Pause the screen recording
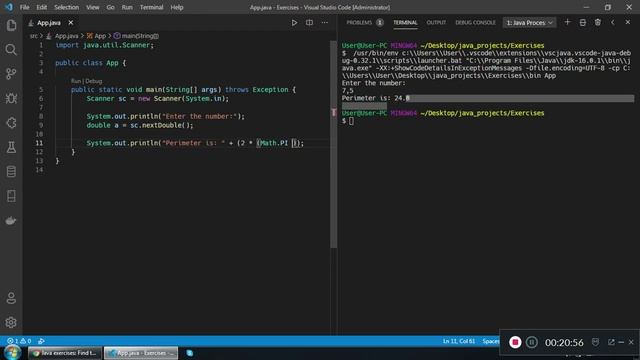Viewport: 640px width, 360px height. coord(531,342)
